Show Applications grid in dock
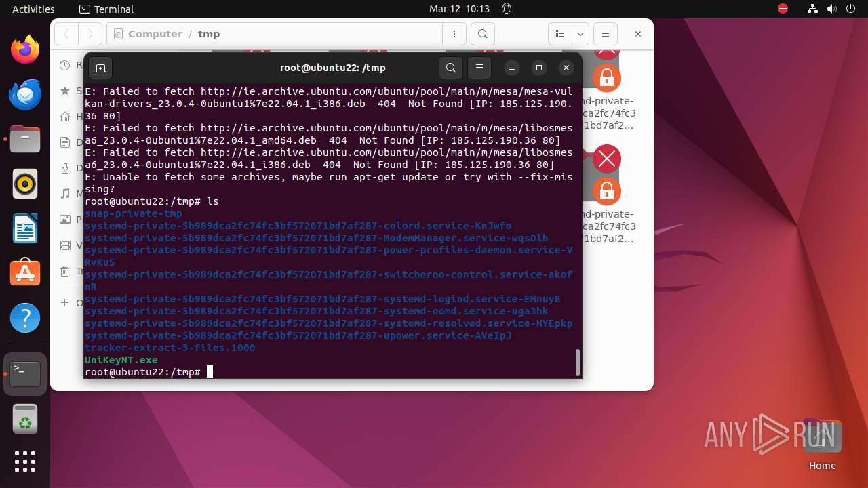The width and height of the screenshot is (868, 488). point(25,462)
